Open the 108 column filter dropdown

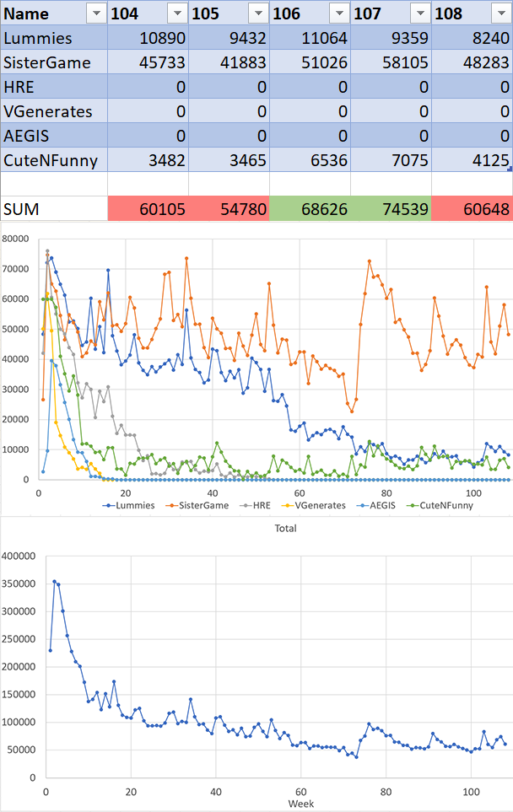(x=501, y=13)
